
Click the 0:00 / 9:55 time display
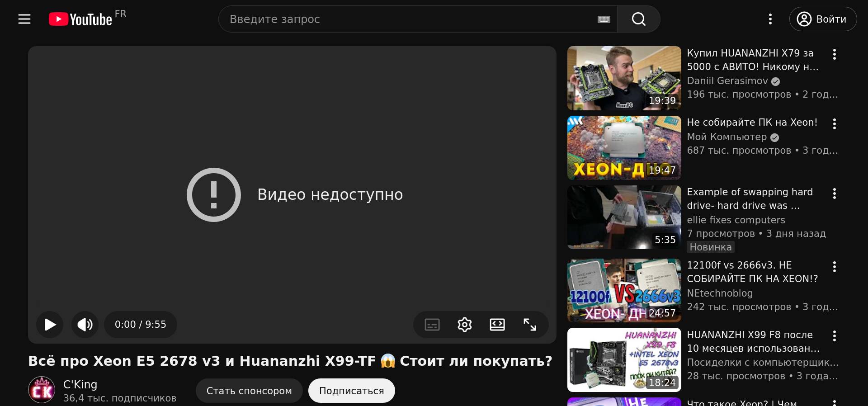(x=141, y=325)
